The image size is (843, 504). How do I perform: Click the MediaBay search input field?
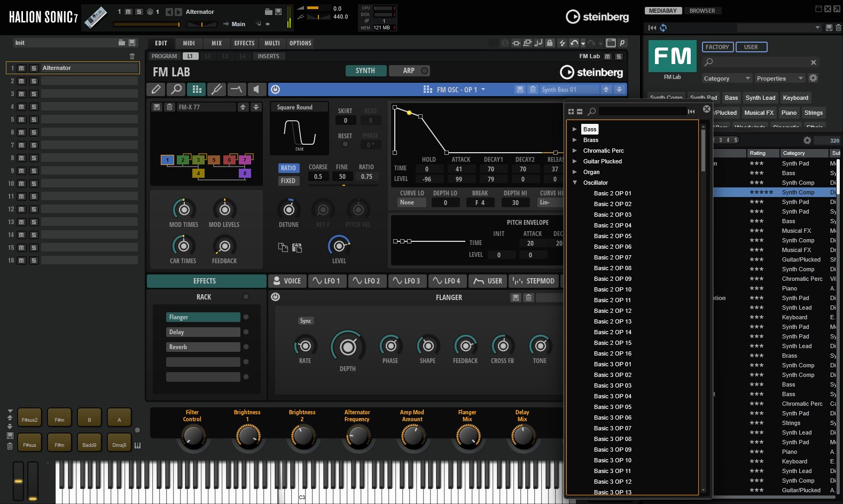(x=761, y=62)
